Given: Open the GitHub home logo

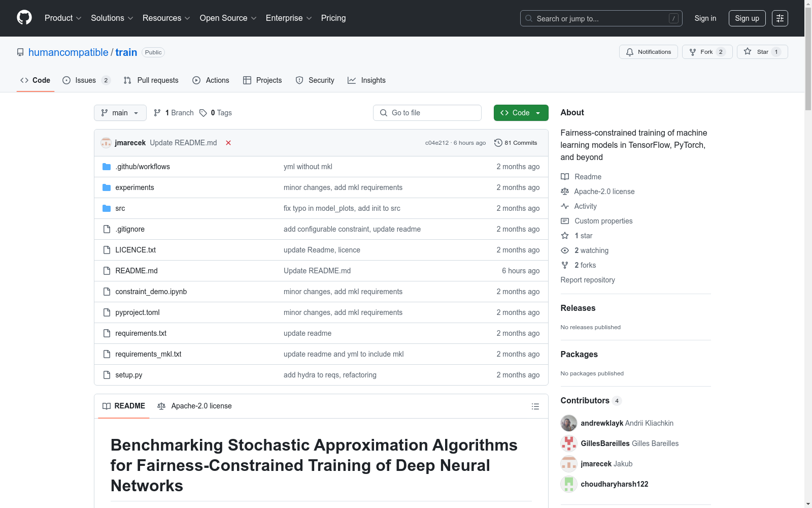Looking at the screenshot, I should pyautogui.click(x=24, y=18).
